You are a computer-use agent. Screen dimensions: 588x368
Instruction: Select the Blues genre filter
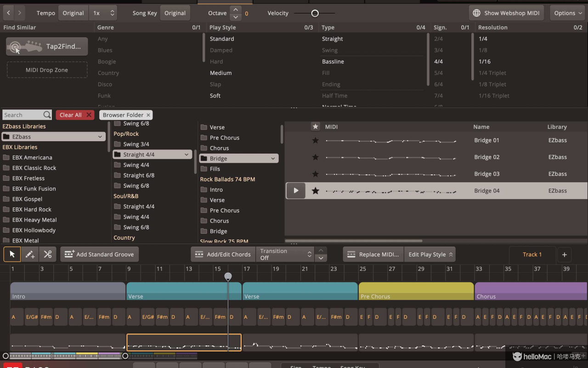pos(105,50)
